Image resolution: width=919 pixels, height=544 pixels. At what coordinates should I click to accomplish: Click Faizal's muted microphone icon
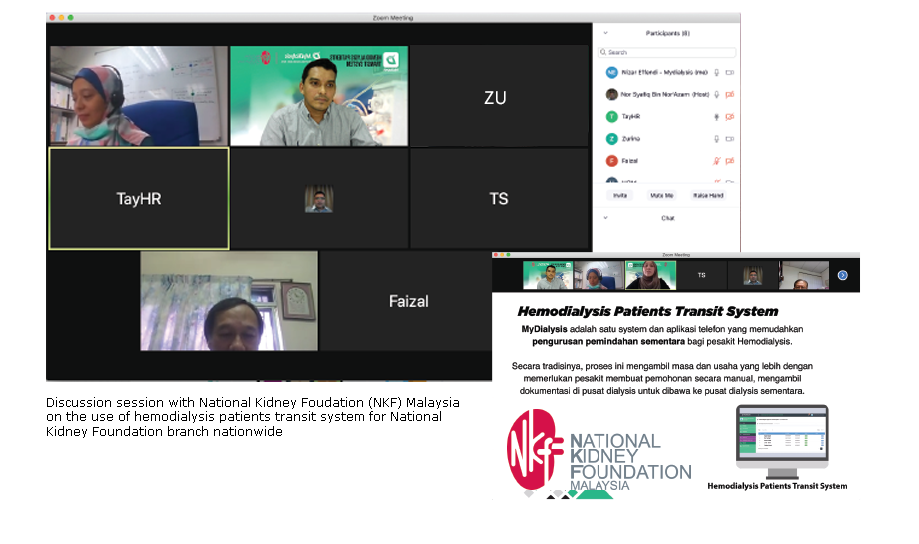point(716,161)
